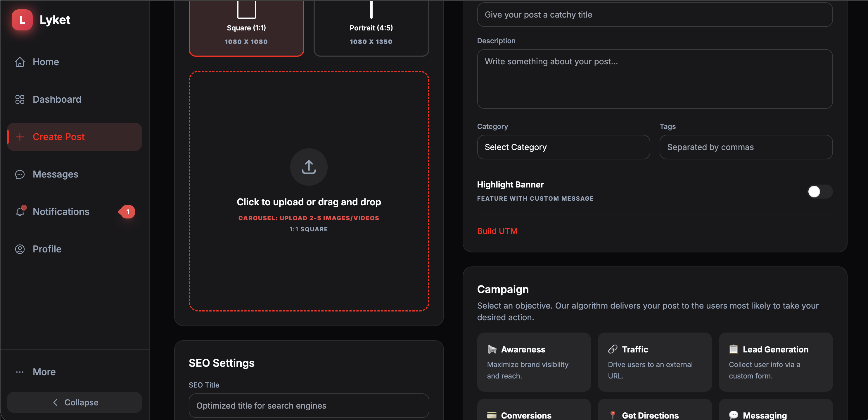Screen dimensions: 868x420
Task: Select the Square (1:1) format option
Action: 246,28
